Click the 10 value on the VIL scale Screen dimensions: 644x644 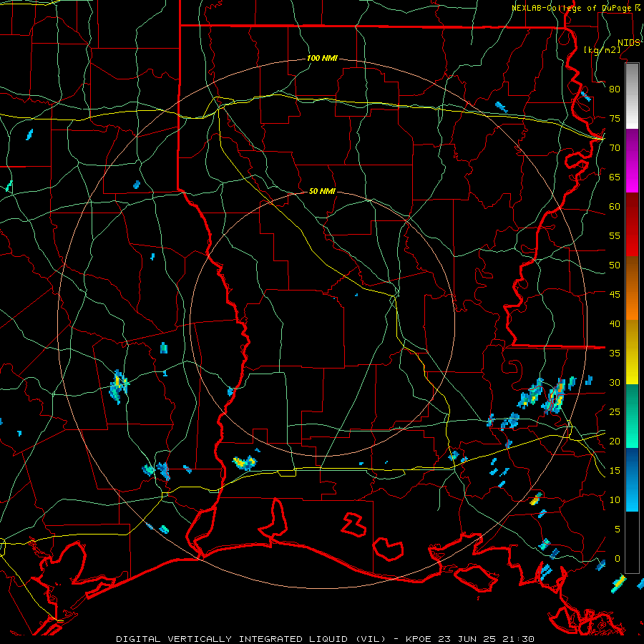(x=615, y=500)
